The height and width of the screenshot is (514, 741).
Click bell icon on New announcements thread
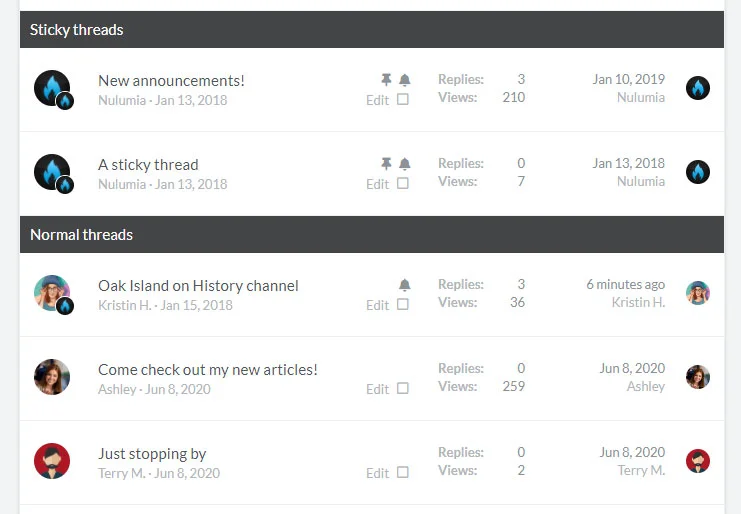click(x=405, y=80)
